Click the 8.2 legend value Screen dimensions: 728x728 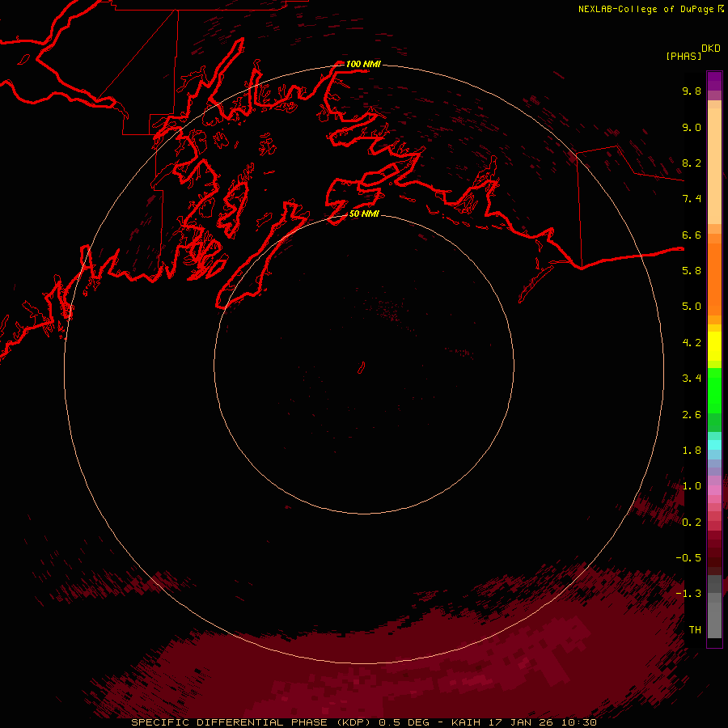(x=692, y=163)
